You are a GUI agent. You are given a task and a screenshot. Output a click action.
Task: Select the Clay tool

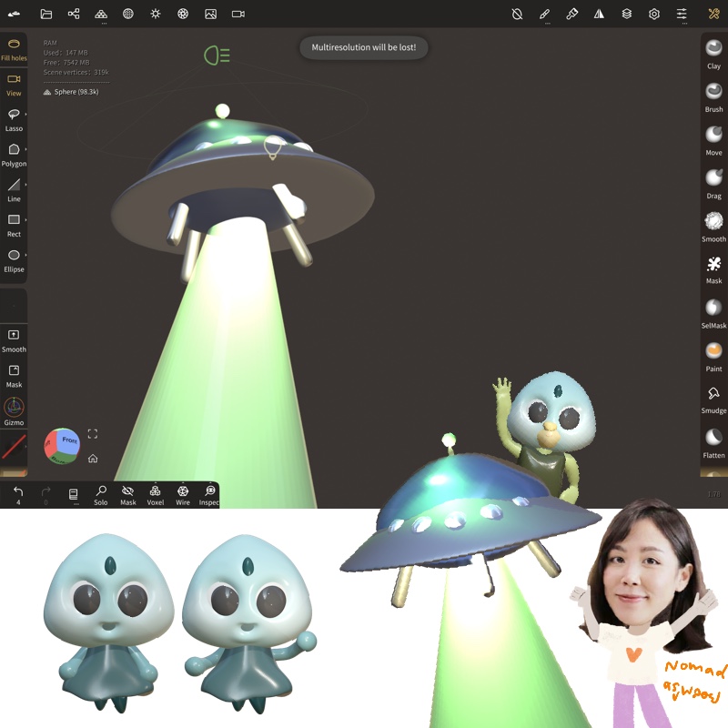[713, 54]
